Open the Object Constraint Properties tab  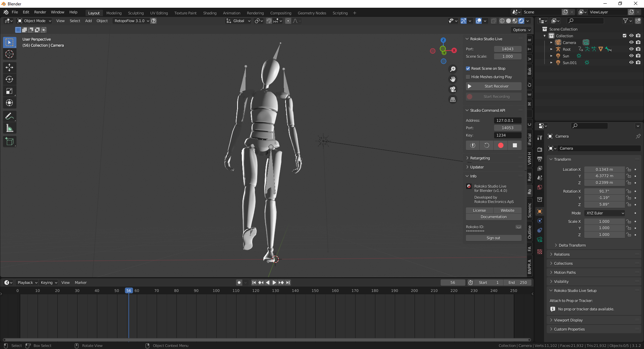540,230
